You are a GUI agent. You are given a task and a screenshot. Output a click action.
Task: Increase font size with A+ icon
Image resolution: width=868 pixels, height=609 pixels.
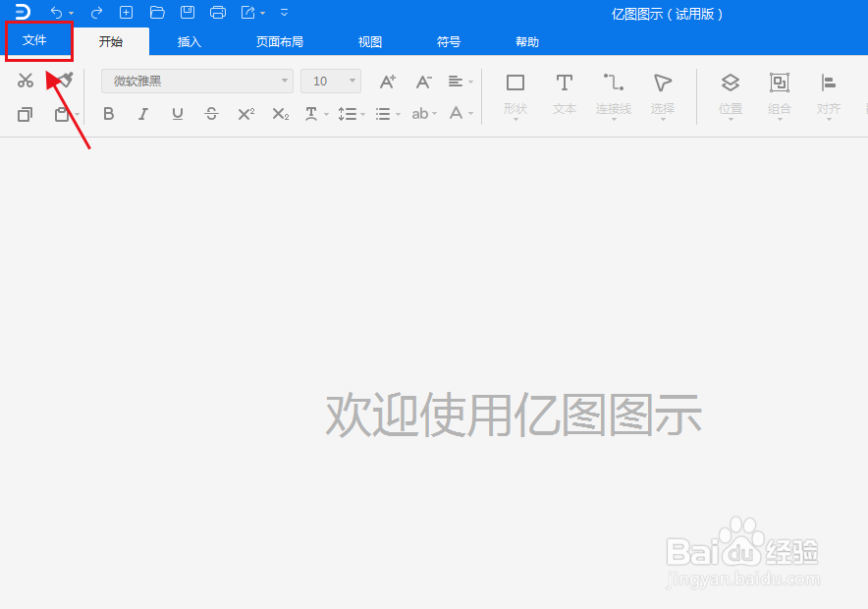click(x=388, y=82)
